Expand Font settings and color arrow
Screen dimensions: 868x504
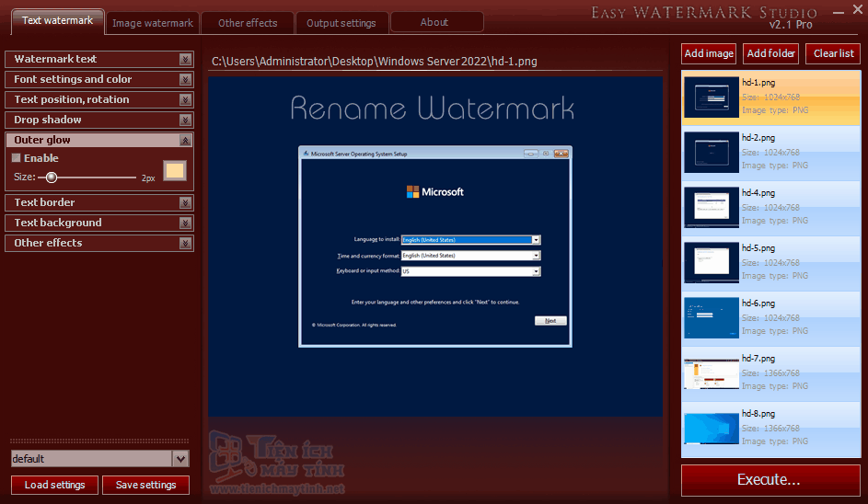[x=185, y=80]
